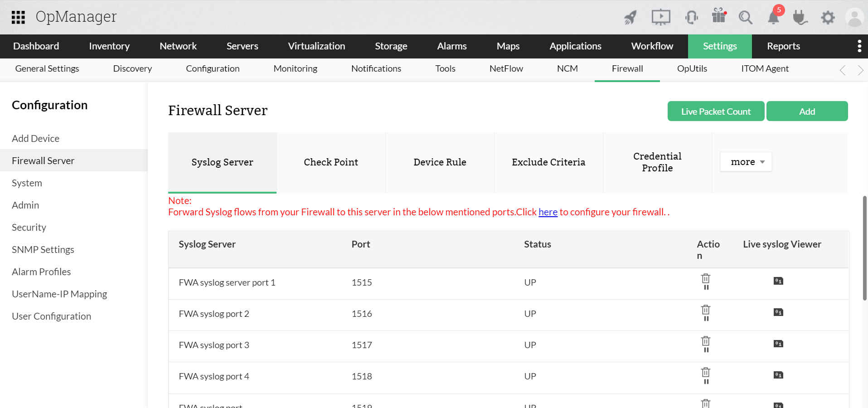Open the Device Rule tab
Screen dimensions: 868x408
pyautogui.click(x=440, y=162)
